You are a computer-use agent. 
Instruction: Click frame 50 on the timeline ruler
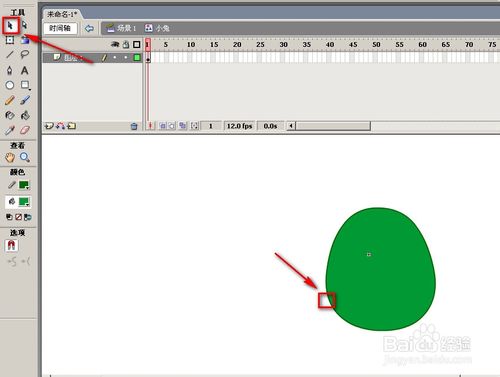pos(376,44)
